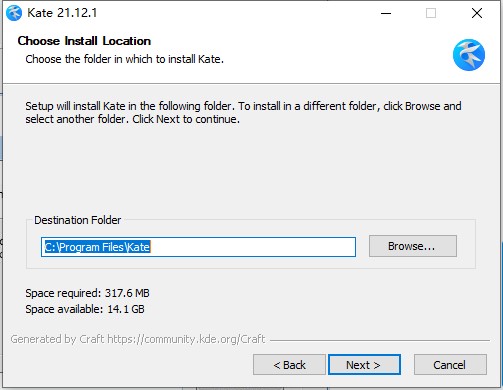Click the Kate icon in the title bar

click(x=14, y=13)
